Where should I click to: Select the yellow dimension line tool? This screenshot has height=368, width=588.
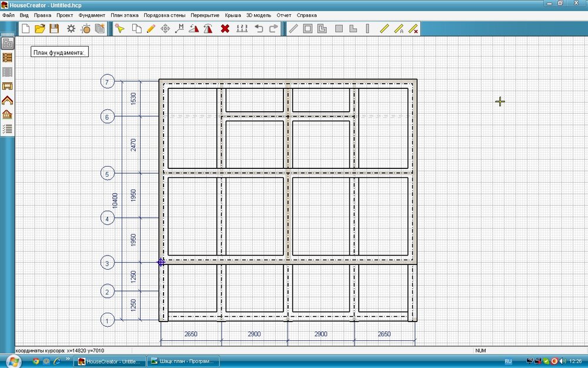click(x=385, y=28)
